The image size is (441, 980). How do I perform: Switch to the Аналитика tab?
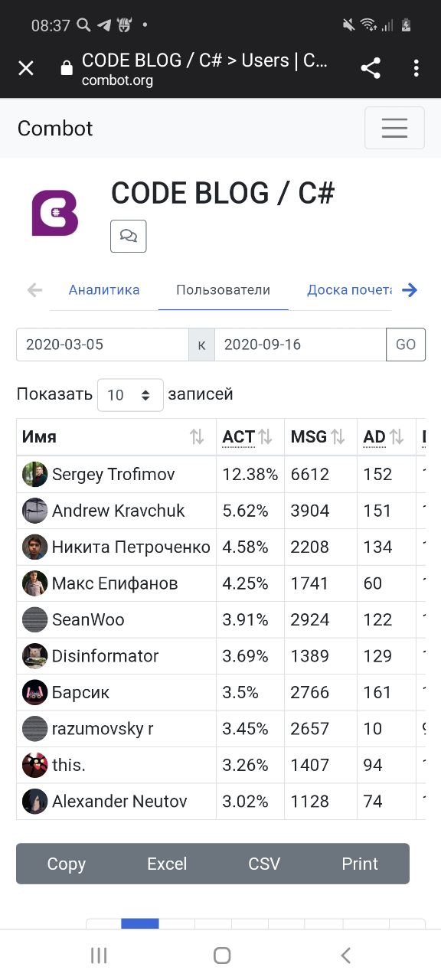point(104,290)
